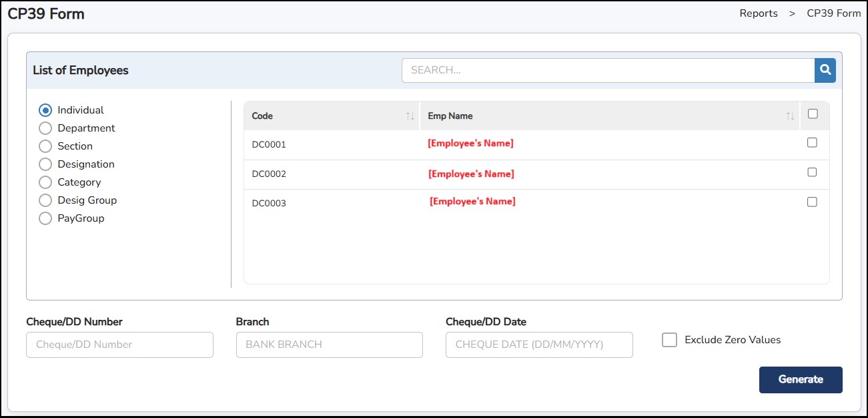Select the PayGroup radio button
The width and height of the screenshot is (868, 418).
45,218
